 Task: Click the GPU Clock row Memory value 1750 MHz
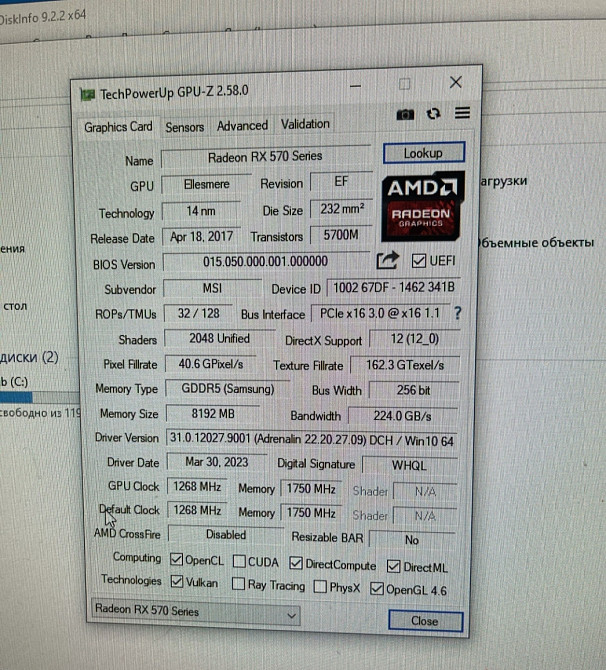point(311,488)
